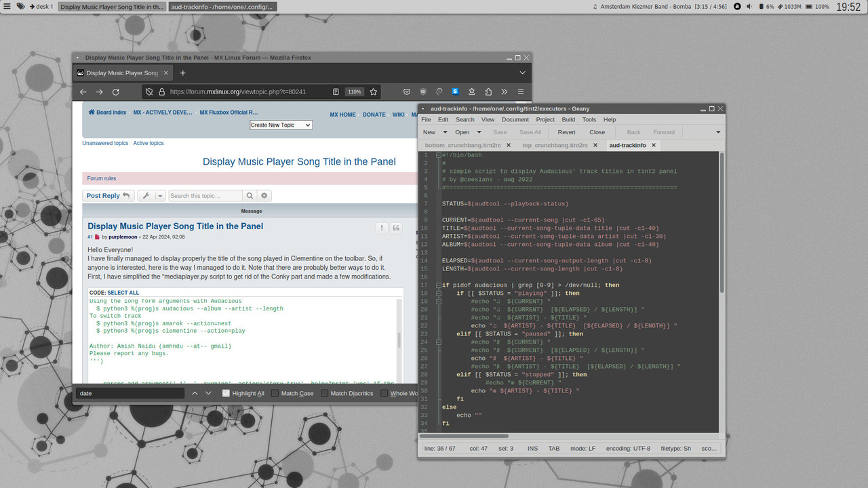
Task: Open the 110% zoom level indicator
Action: pos(354,91)
